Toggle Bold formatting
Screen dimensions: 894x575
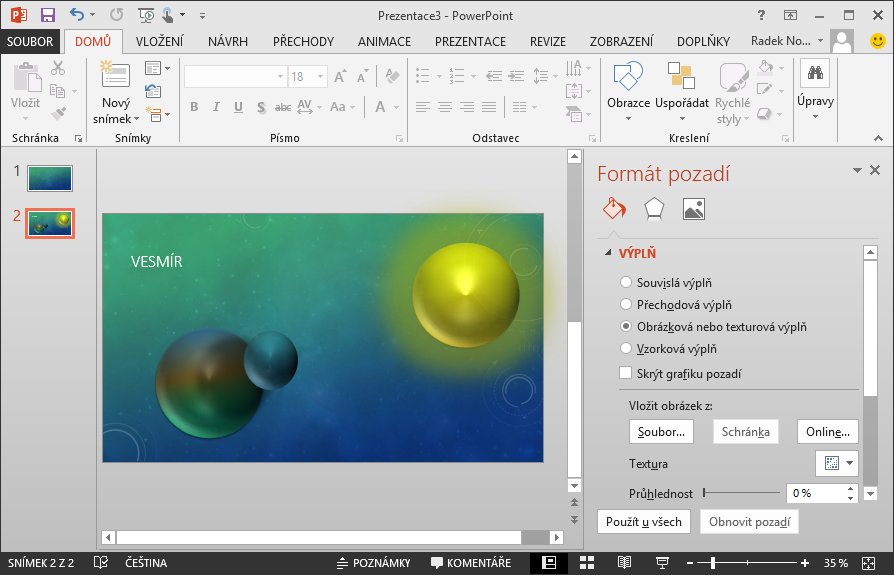coord(194,107)
